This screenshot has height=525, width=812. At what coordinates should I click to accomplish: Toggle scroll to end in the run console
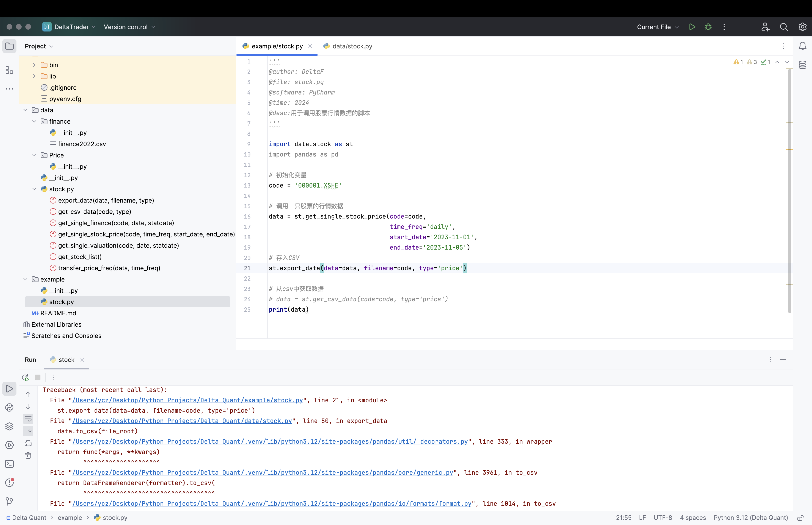pyautogui.click(x=28, y=431)
